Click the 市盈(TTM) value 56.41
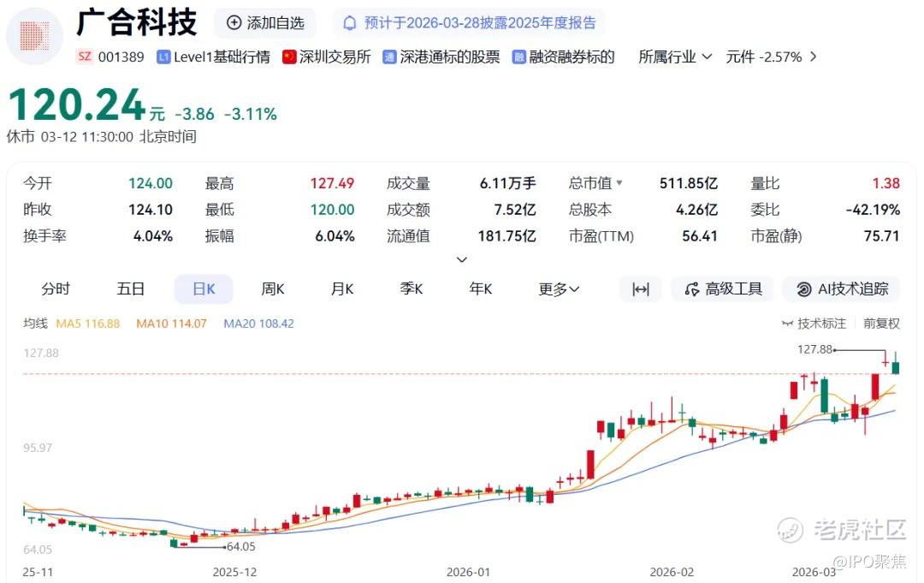This screenshot has height=583, width=924. point(700,235)
